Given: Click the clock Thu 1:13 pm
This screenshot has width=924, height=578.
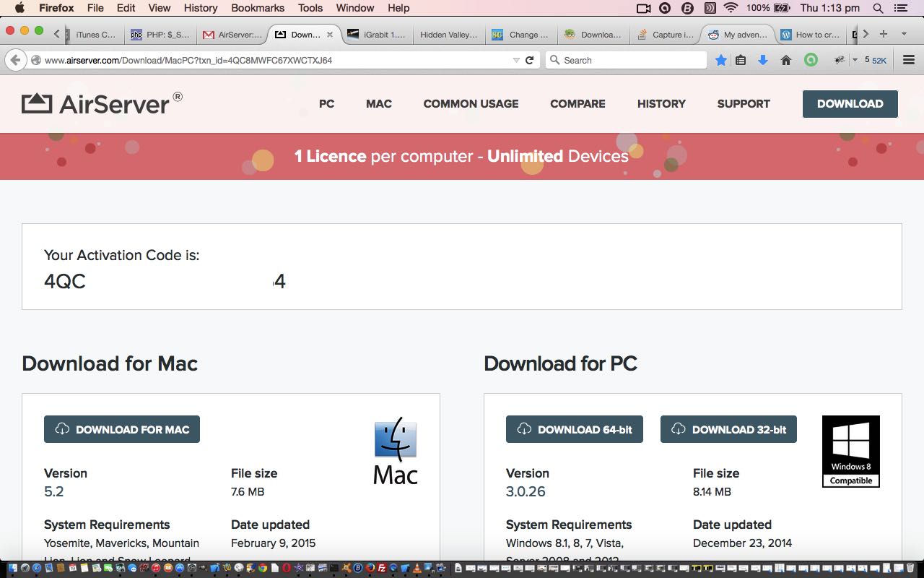Looking at the screenshot, I should pyautogui.click(x=830, y=8).
